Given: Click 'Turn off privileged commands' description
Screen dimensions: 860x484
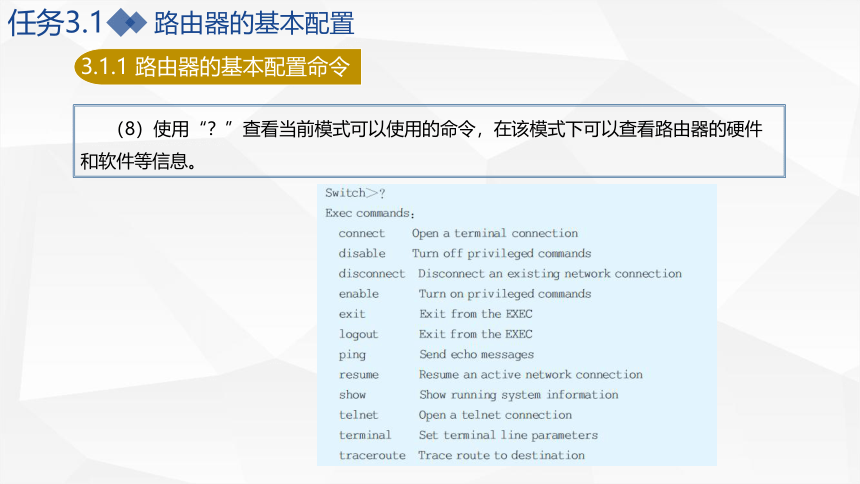Looking at the screenshot, I should 501,254.
